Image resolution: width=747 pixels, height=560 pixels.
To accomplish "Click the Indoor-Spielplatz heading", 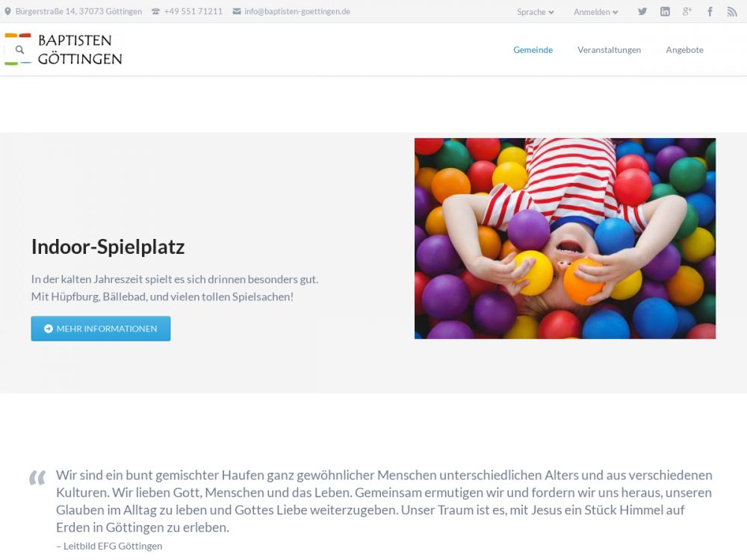I will pos(108,246).
